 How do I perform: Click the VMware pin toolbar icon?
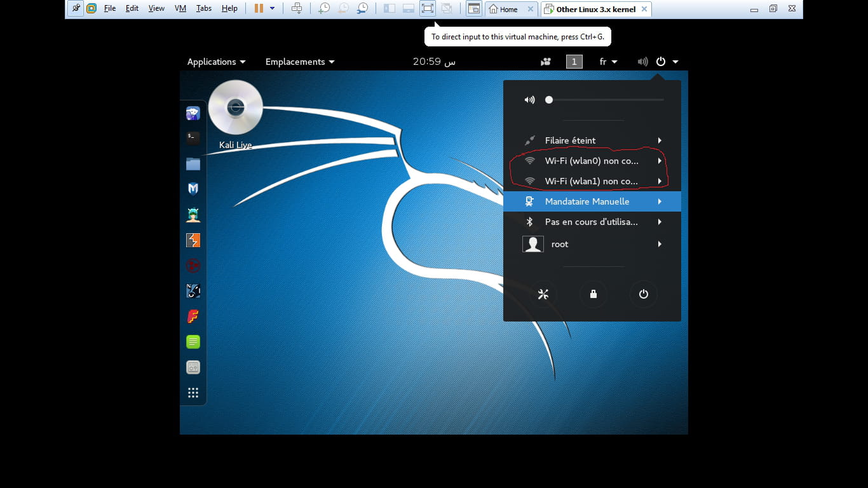(x=76, y=8)
